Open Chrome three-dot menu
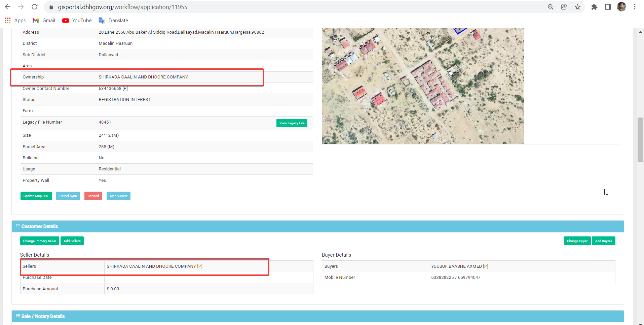This screenshot has height=325, width=644. 635,7
